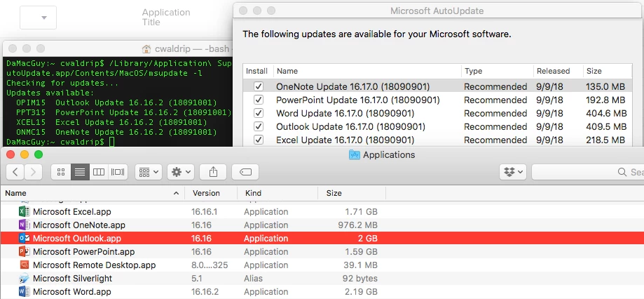Switch Finder to Cover Flow view
Viewport: 644px width, 299px height.
pos(118,172)
